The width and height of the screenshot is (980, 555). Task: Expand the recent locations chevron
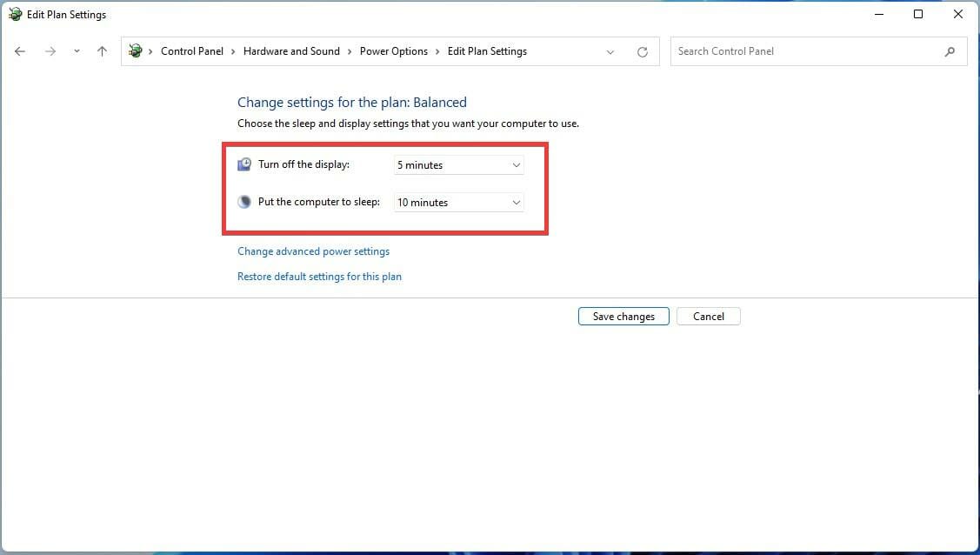click(77, 51)
